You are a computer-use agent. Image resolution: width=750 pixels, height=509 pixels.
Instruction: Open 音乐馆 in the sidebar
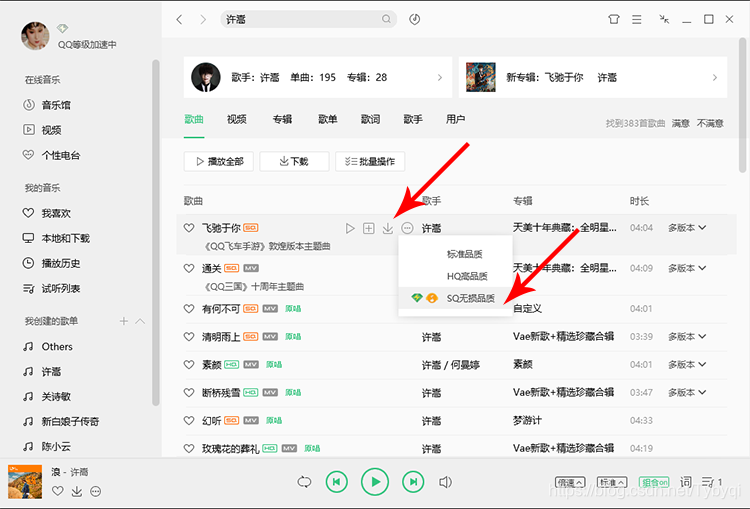47,105
